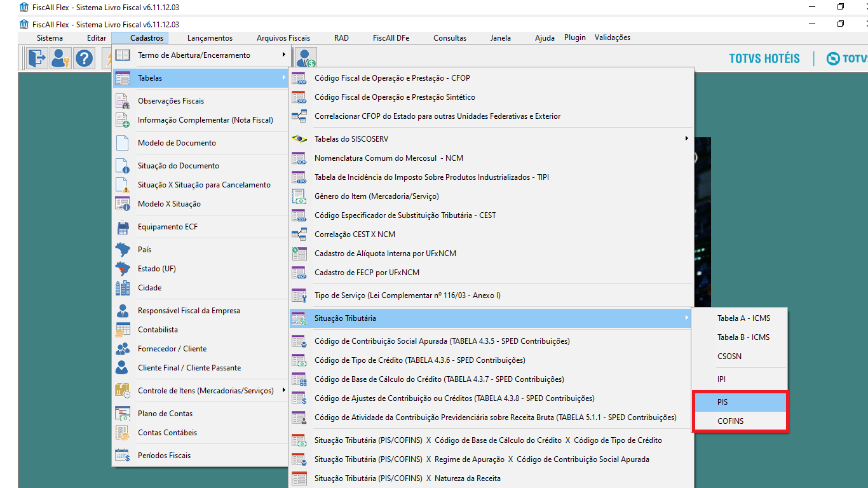The height and width of the screenshot is (488, 868).
Task: Select Situação Tributária X Regime de Apuração entry
Action: tap(491, 459)
